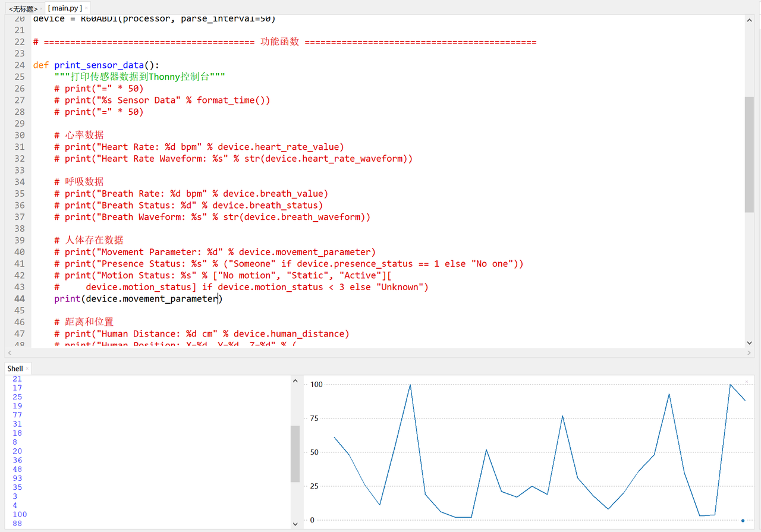Click the # 人体存在数据 comment
Viewport: 761px width, 532px height.
89,240
